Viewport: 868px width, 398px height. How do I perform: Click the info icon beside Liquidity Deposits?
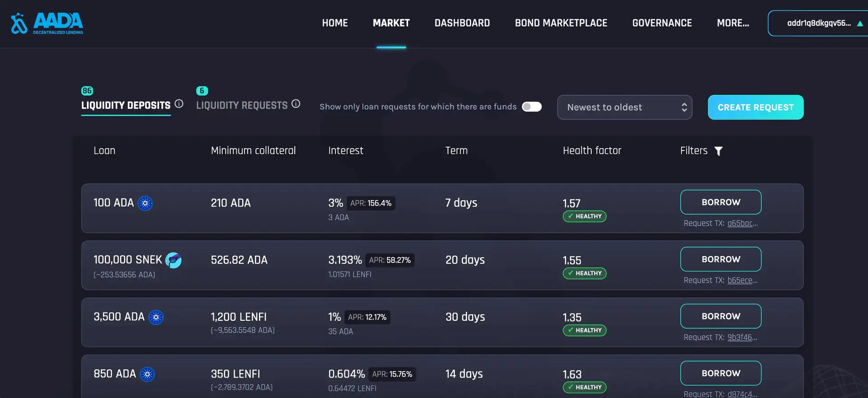coord(179,104)
